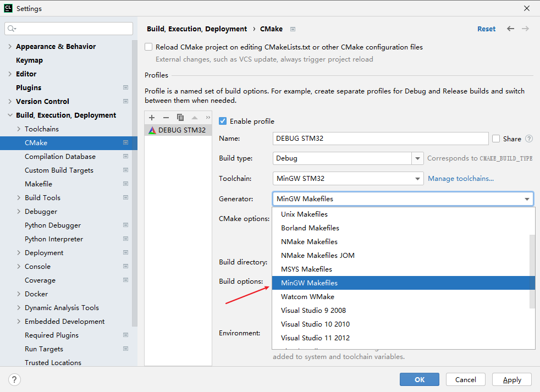Open Manage toolchains link
540x392 pixels.
coord(461,179)
